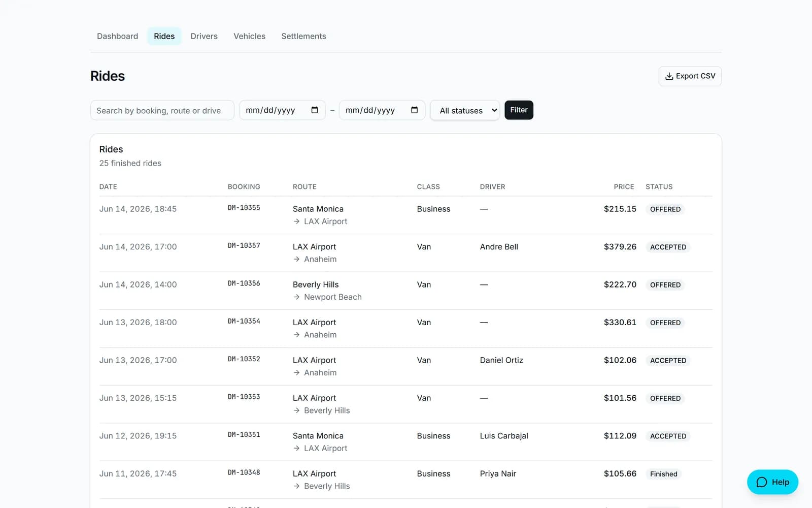This screenshot has height=508, width=812.
Task: Click the price $102.06
Action: coord(620,360)
